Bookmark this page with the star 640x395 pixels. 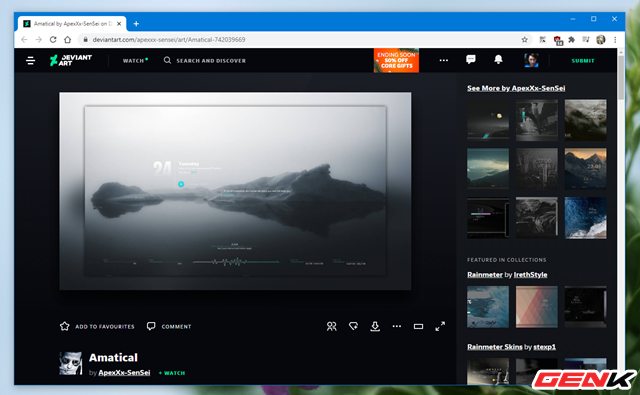click(524, 40)
